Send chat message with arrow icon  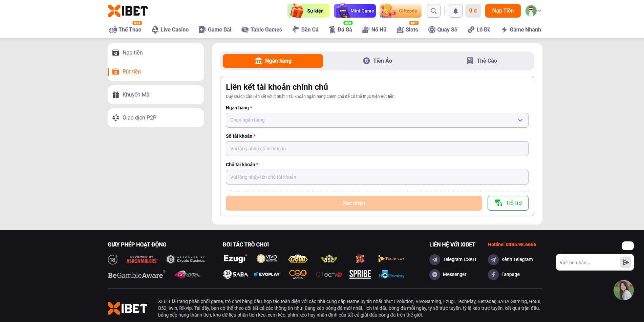[625, 262]
